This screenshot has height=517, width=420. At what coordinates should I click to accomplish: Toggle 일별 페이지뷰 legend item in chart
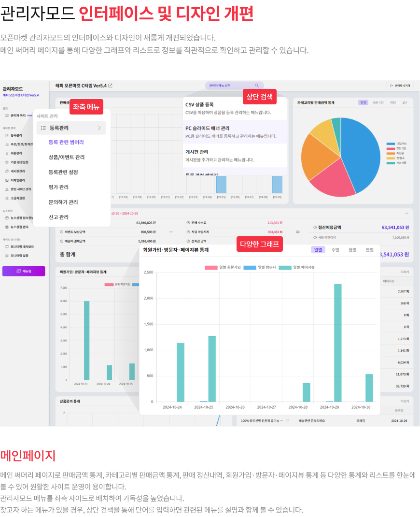click(x=296, y=267)
